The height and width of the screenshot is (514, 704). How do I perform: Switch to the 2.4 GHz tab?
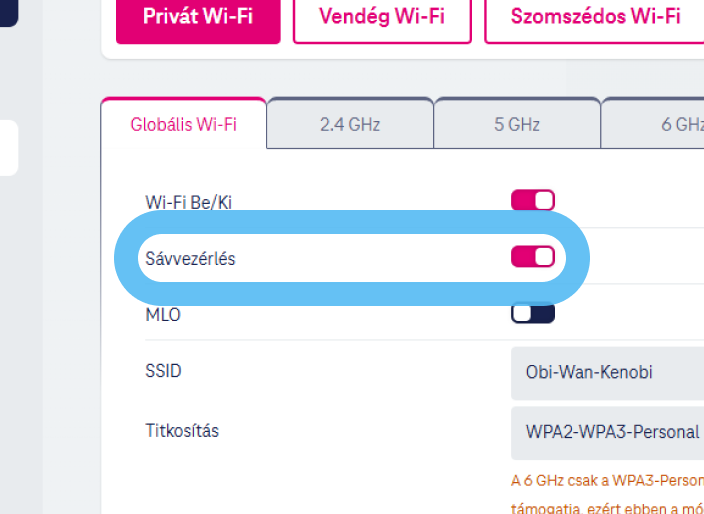tap(350, 125)
